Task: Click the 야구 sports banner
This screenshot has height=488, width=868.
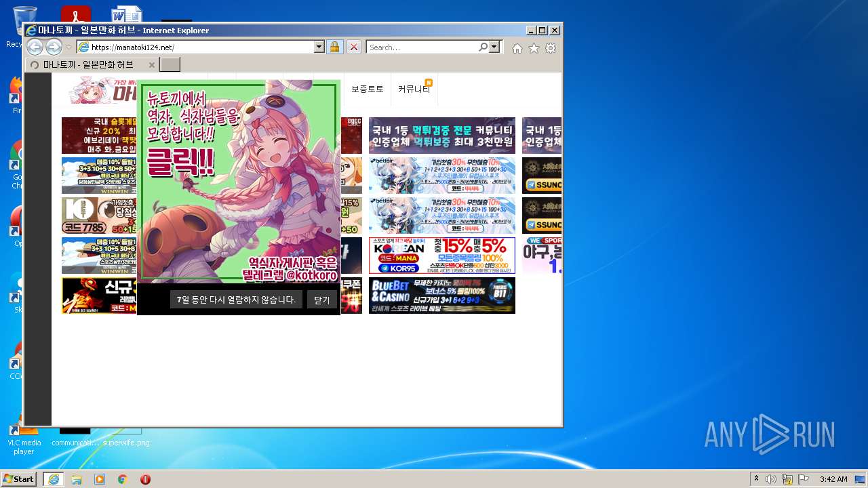Action: pos(542,256)
